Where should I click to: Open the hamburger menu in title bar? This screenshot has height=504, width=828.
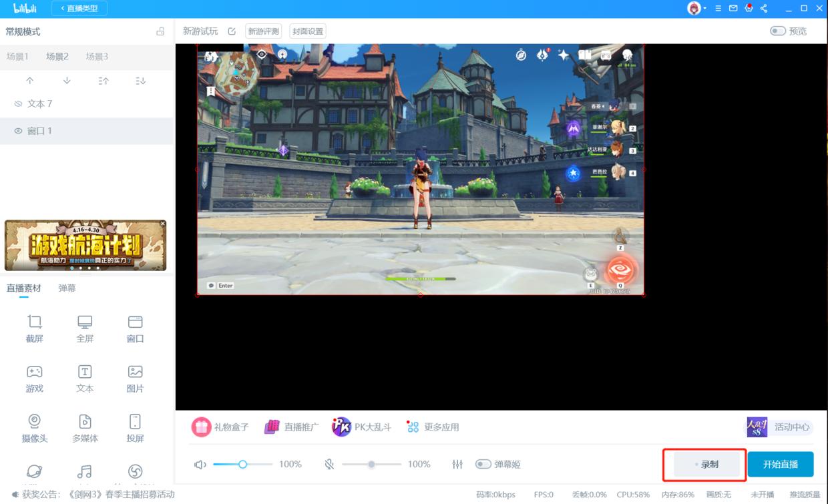pyautogui.click(x=718, y=9)
